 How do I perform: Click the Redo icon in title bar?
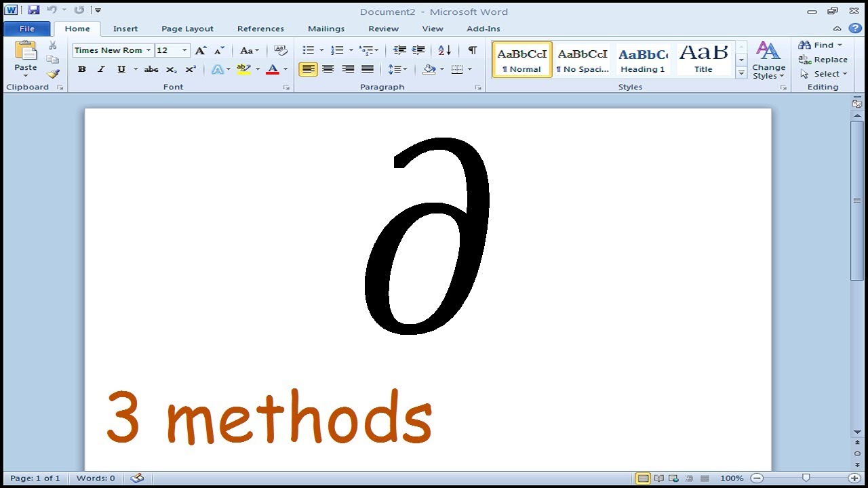click(79, 10)
